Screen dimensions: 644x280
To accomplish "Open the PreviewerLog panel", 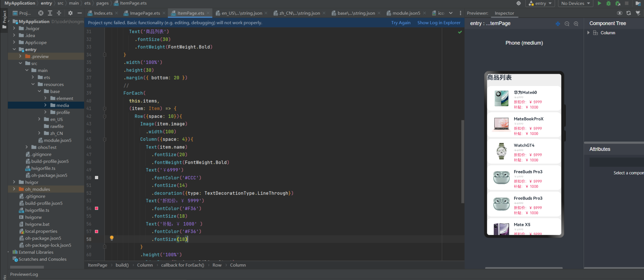I will 24,274.
